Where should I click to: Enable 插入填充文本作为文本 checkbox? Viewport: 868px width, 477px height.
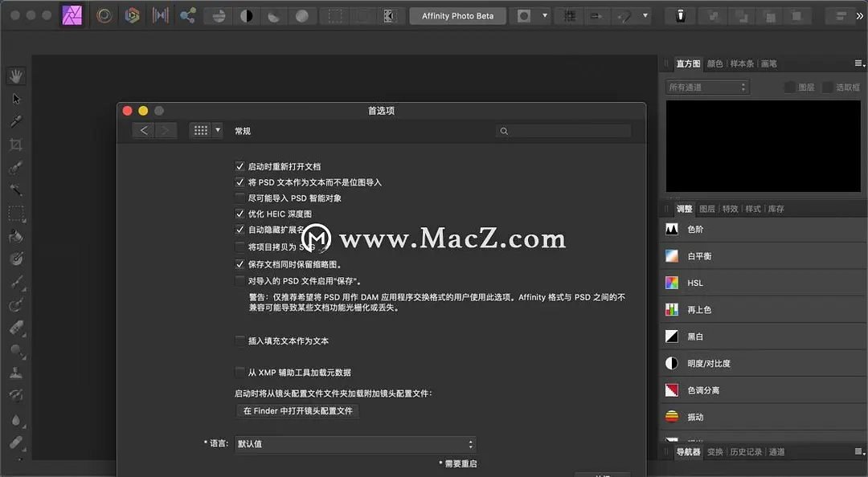click(x=240, y=340)
